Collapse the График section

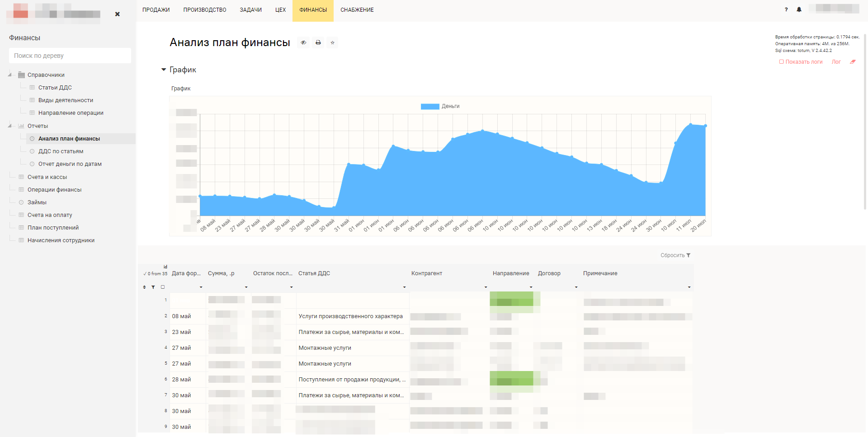pos(164,70)
